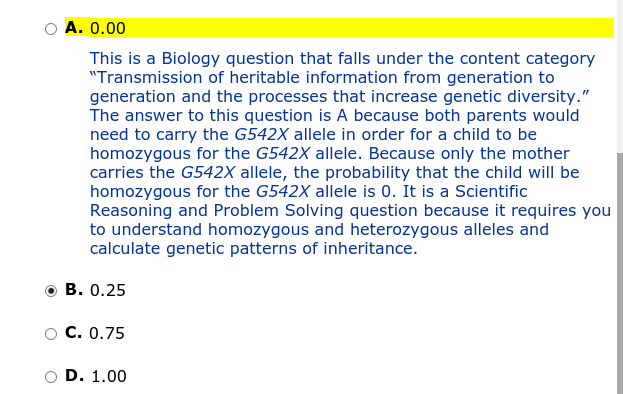The height and width of the screenshot is (394, 623).
Task: Click the 0.75 answer value
Action: (x=107, y=333)
